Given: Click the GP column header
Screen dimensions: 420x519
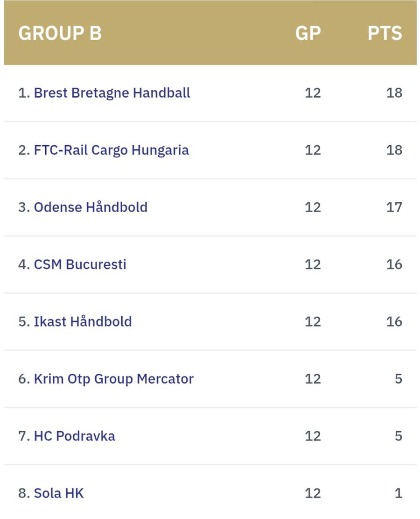Looking at the screenshot, I should [x=308, y=34].
